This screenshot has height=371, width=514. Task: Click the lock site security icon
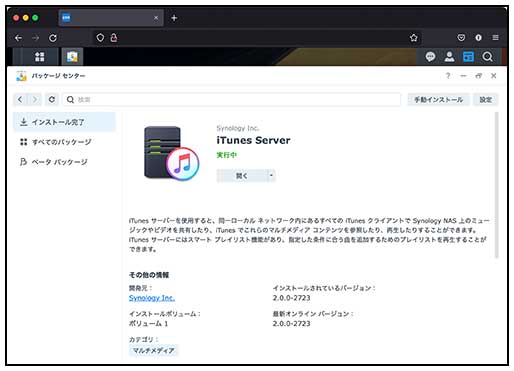(114, 38)
